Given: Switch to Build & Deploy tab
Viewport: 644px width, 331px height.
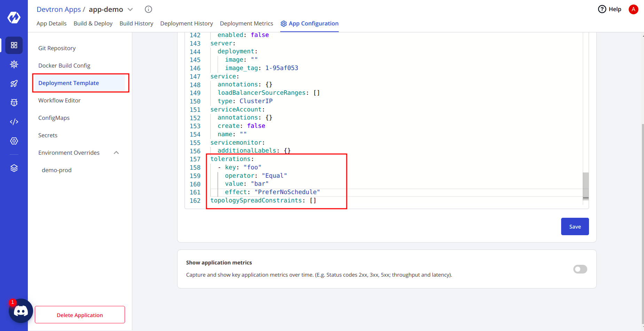Looking at the screenshot, I should click(x=93, y=23).
